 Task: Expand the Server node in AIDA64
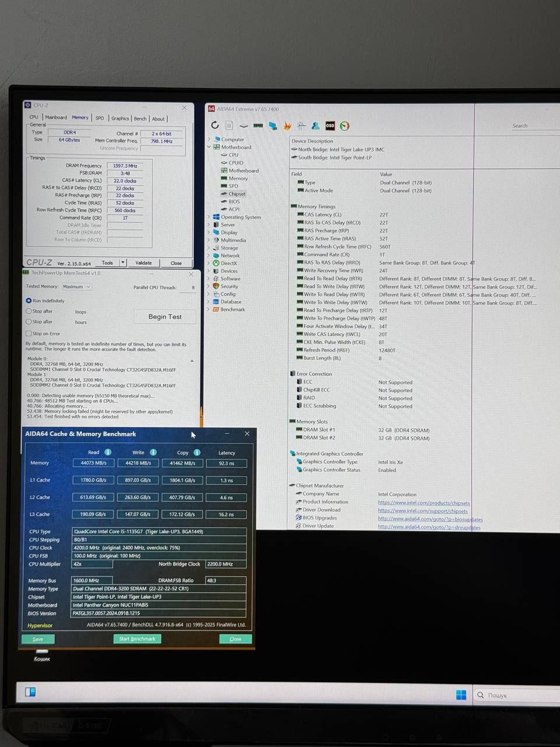(209, 225)
